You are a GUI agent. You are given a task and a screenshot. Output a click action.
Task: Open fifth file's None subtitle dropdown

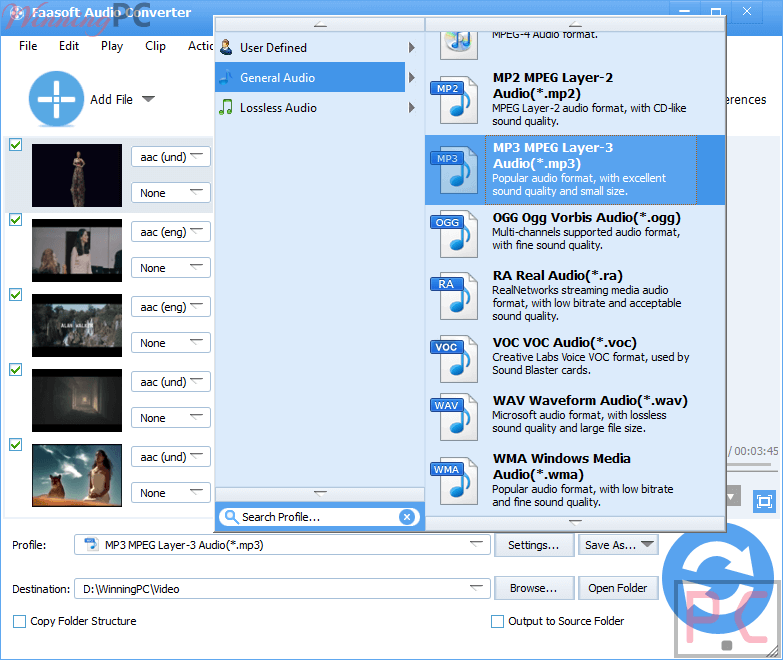171,492
